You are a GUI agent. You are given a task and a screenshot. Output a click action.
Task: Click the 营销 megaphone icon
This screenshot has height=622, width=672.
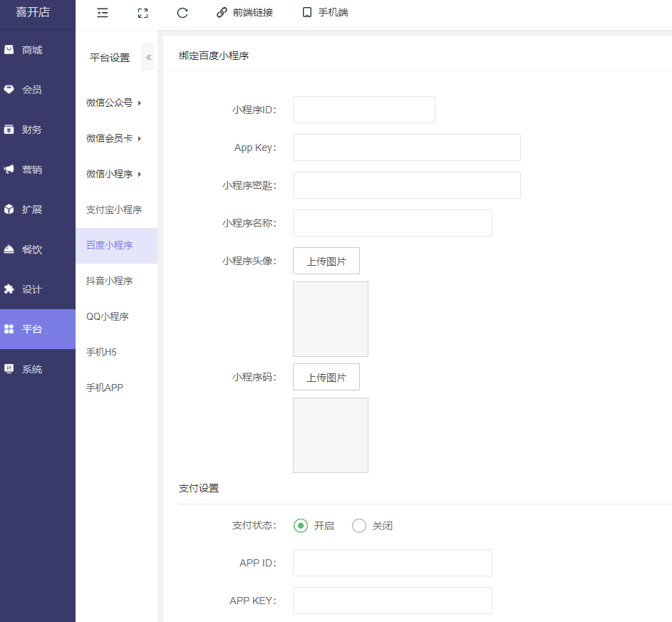tap(9, 169)
